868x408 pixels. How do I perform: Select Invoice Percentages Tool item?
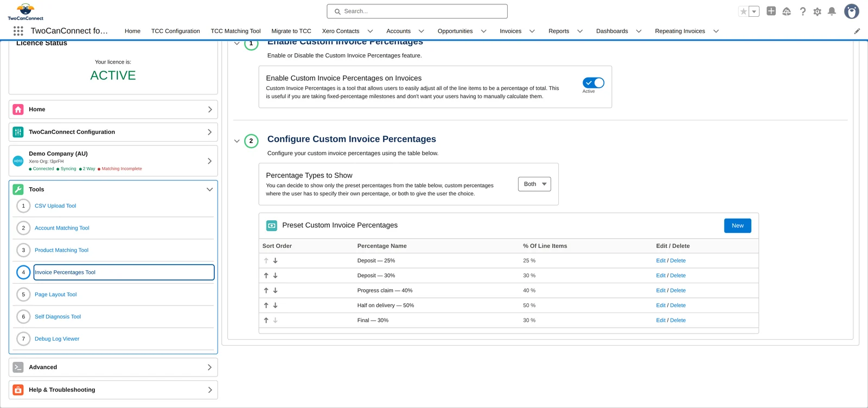124,272
